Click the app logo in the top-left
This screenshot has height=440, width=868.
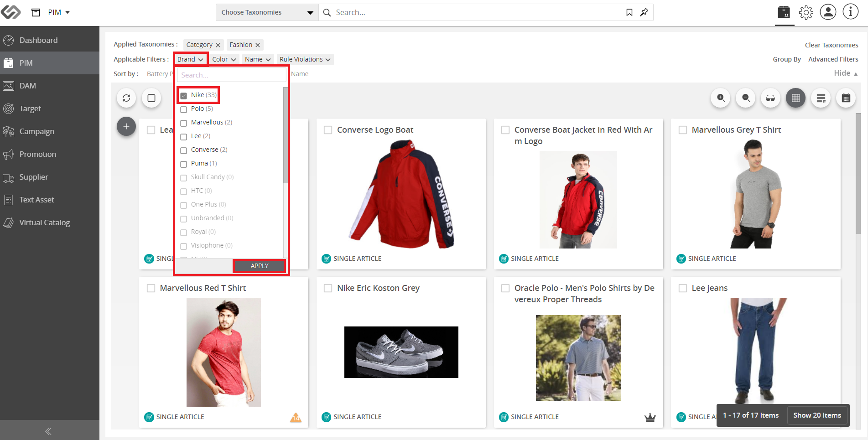tap(10, 12)
